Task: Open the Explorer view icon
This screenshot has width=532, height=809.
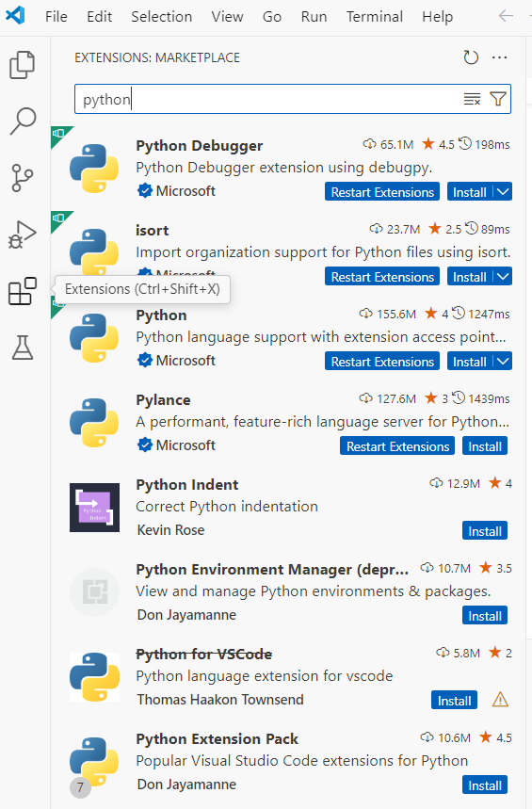Action: pyautogui.click(x=23, y=65)
